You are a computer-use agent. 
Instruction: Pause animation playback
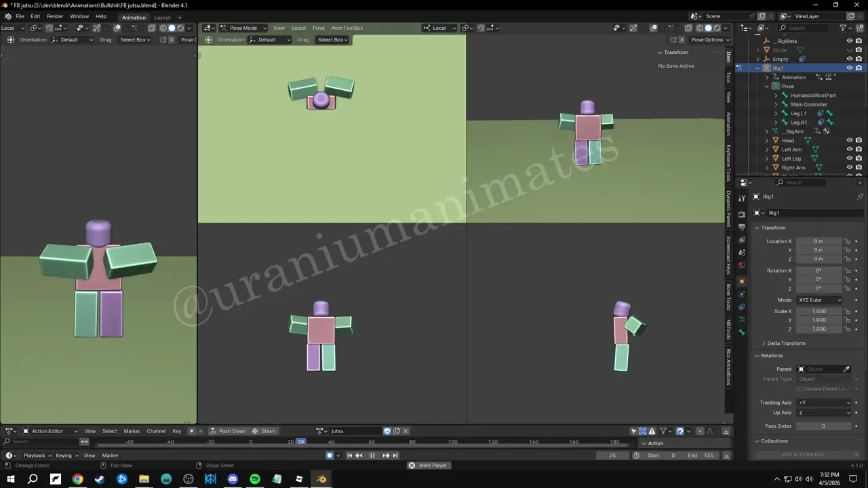pyautogui.click(x=372, y=455)
